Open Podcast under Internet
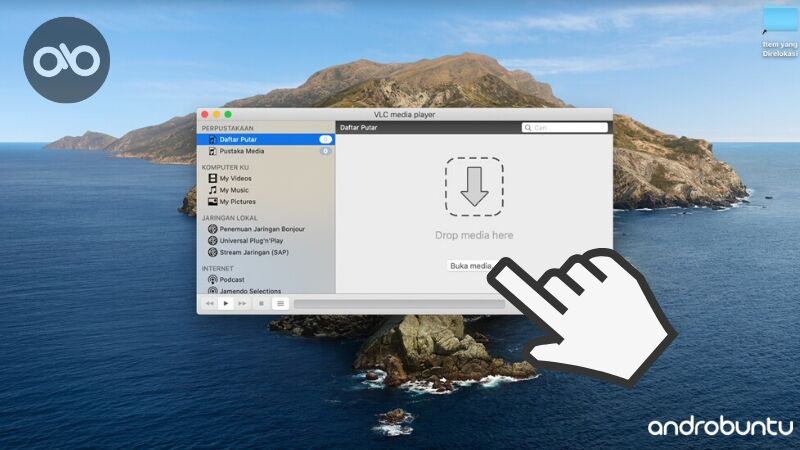This screenshot has height=450, width=800. (232, 280)
